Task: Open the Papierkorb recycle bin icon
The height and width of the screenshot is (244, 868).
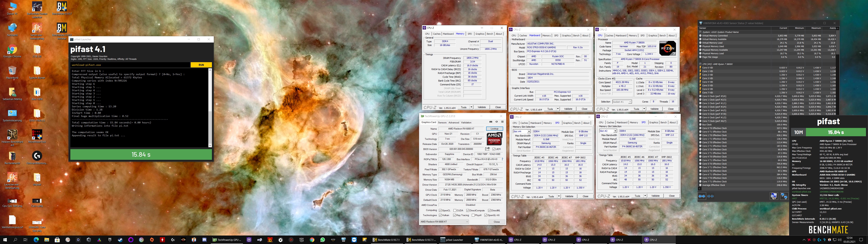Action: (x=13, y=72)
